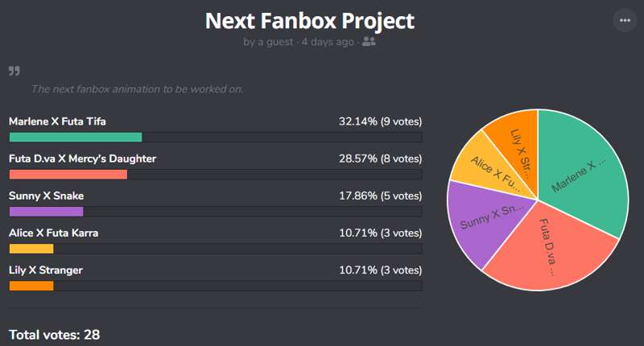644x346 pixels.
Task: Click the Marlene X Futa Tifa option label
Action: [57, 122]
